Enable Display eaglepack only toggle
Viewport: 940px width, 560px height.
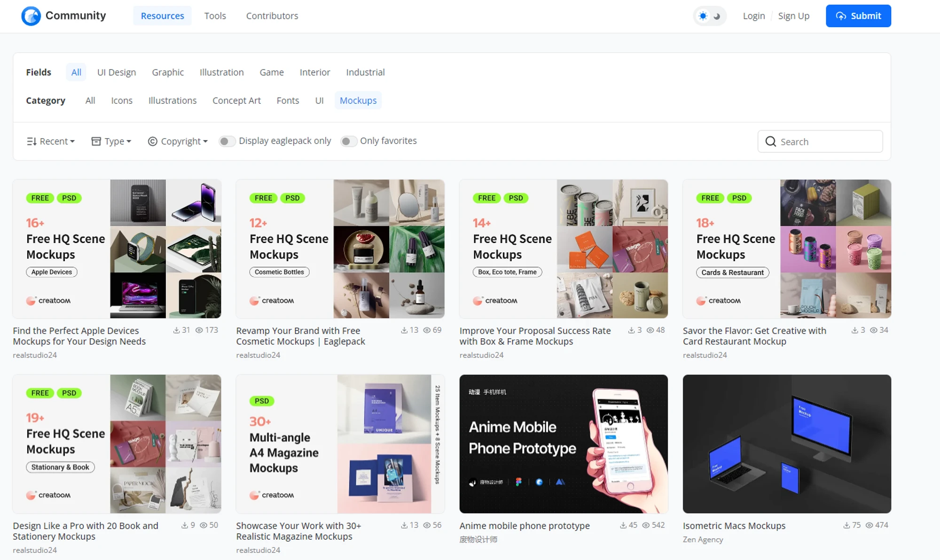[227, 141]
